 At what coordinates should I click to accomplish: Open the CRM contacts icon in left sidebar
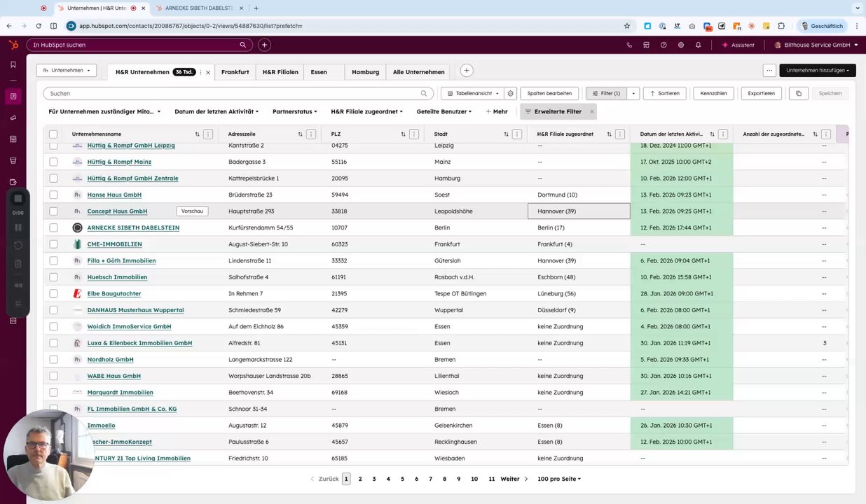click(x=13, y=97)
